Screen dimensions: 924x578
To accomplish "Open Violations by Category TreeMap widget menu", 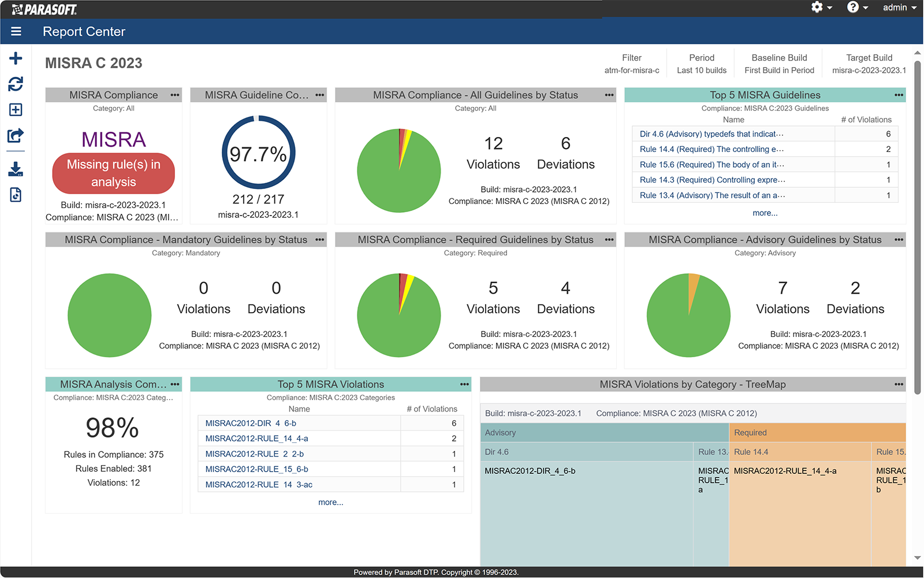I will pyautogui.click(x=899, y=384).
